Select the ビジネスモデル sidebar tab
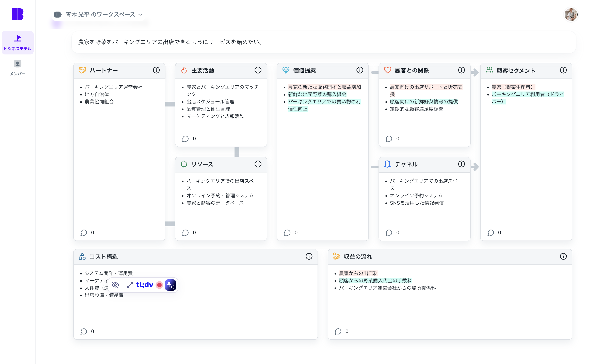 click(x=18, y=43)
